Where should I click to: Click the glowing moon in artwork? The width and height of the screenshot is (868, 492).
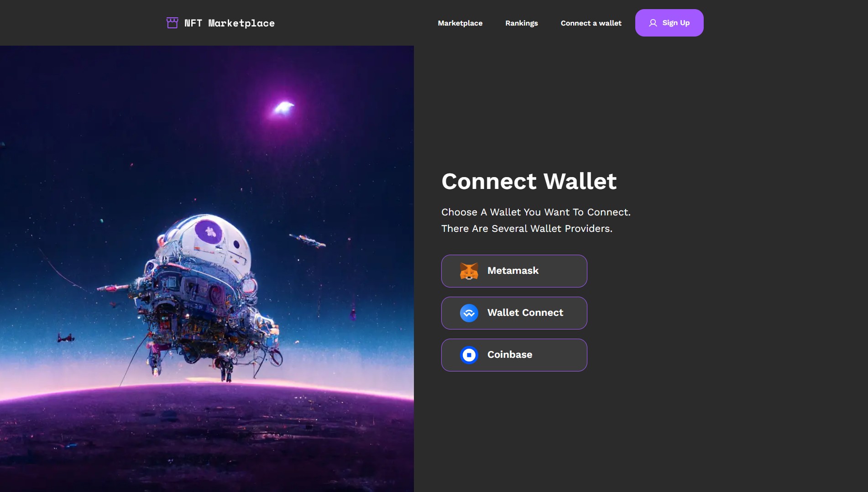click(x=283, y=108)
